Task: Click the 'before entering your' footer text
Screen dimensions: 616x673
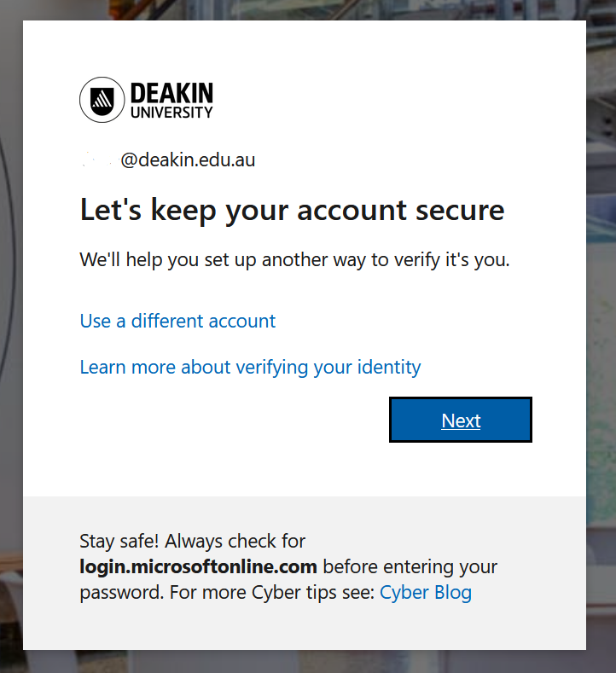Action: [410, 567]
